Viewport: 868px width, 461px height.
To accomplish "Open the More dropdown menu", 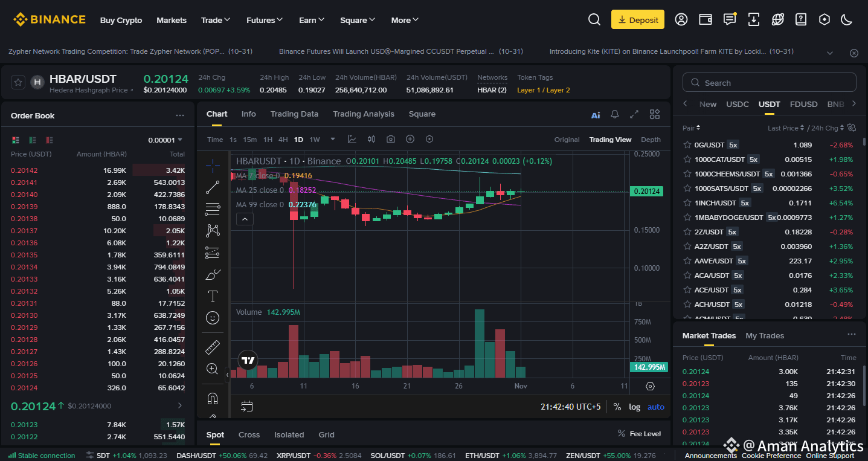I will click(x=405, y=20).
